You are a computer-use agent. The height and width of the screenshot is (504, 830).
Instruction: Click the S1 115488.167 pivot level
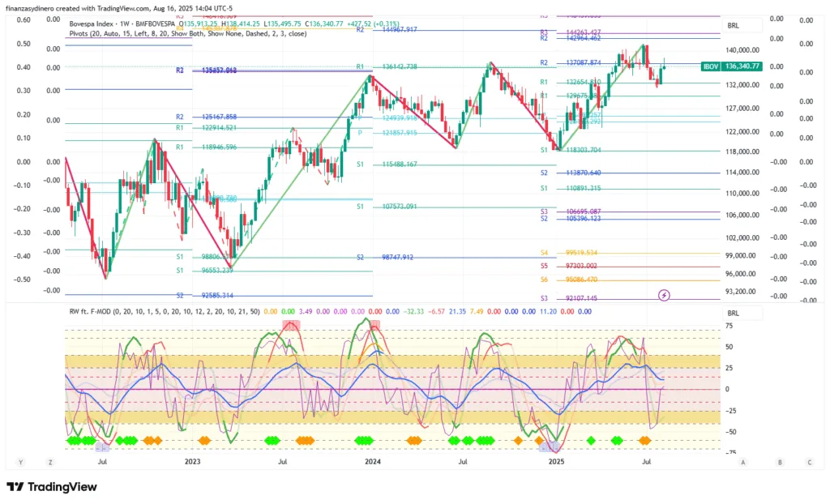click(x=387, y=164)
